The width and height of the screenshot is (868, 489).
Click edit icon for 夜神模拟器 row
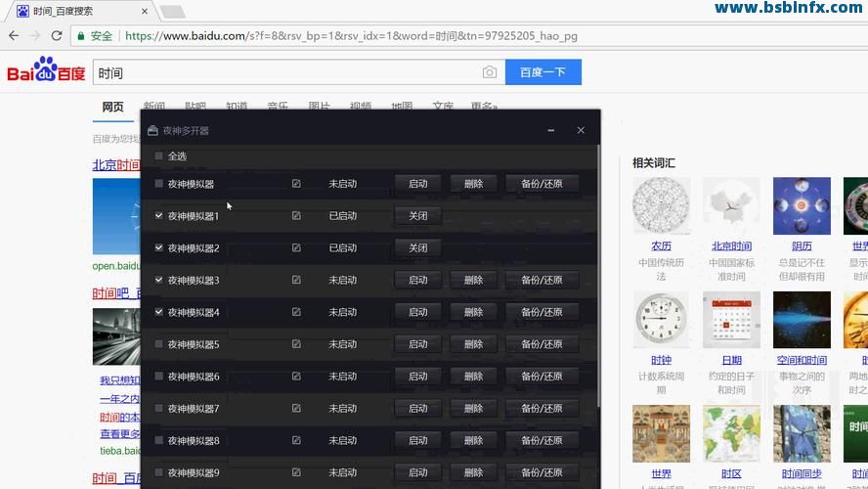pos(296,183)
